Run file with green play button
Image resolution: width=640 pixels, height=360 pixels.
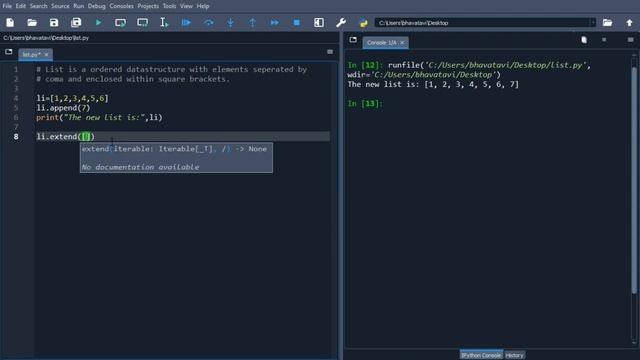point(98,23)
